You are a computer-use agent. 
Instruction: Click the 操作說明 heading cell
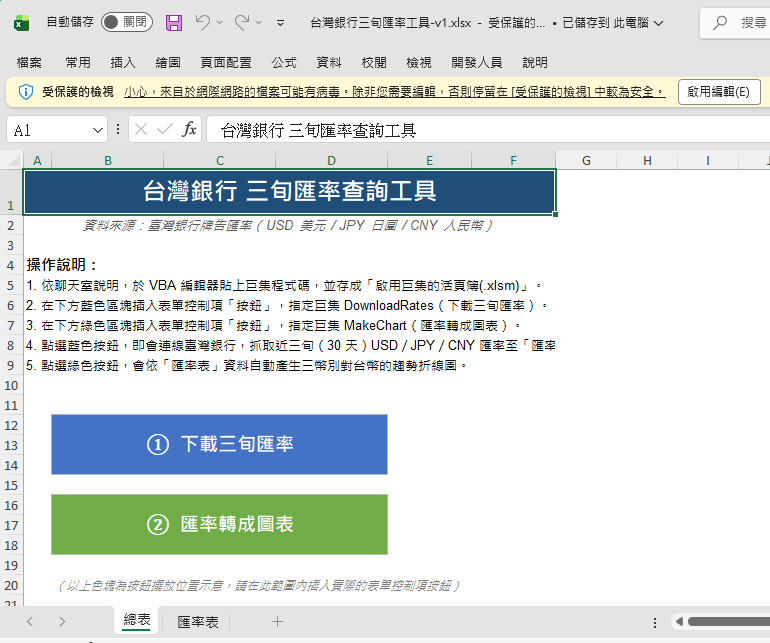(x=62, y=265)
